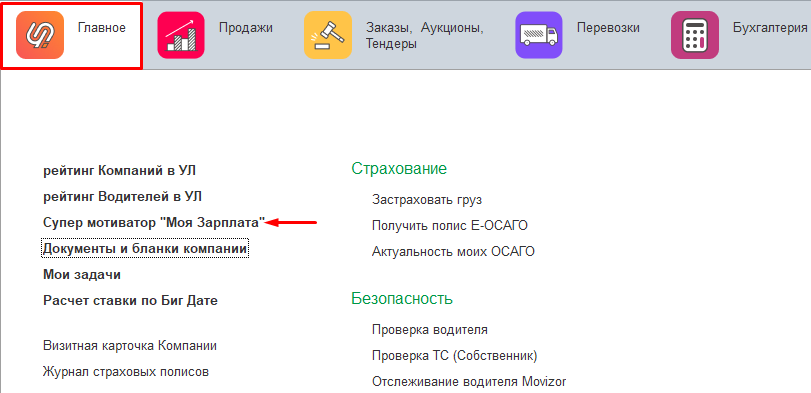The height and width of the screenshot is (393, 811).
Task: Switch to the Продажи section
Action: pos(246,27)
